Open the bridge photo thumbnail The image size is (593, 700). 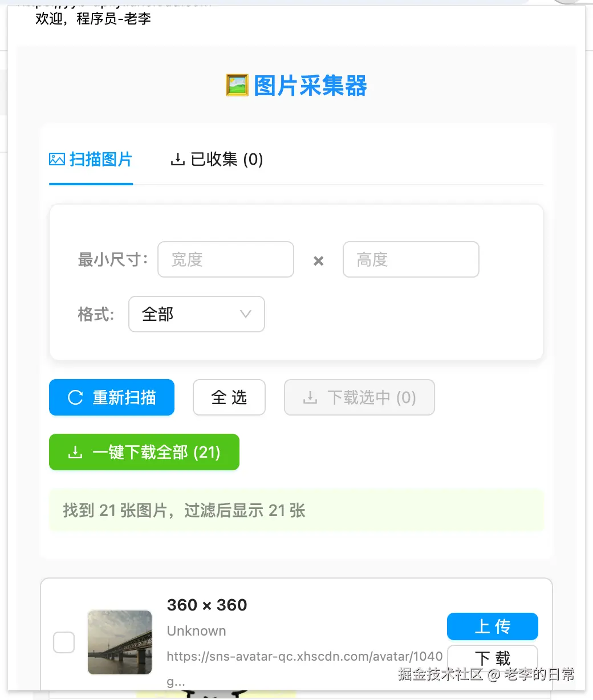(x=120, y=642)
